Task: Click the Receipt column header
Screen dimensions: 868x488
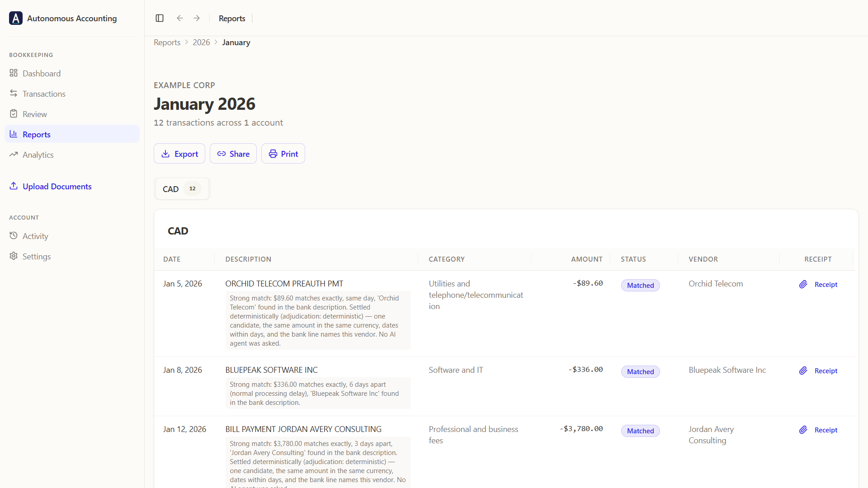Action: (818, 259)
